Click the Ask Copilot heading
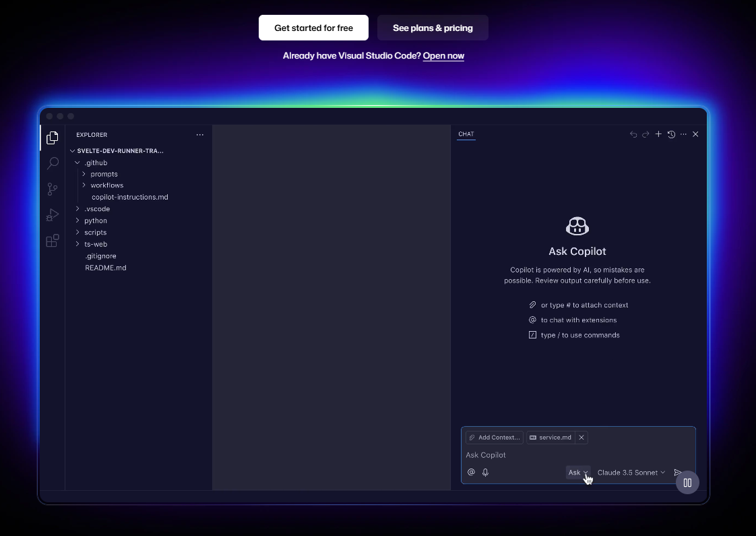The image size is (756, 536). [577, 251]
